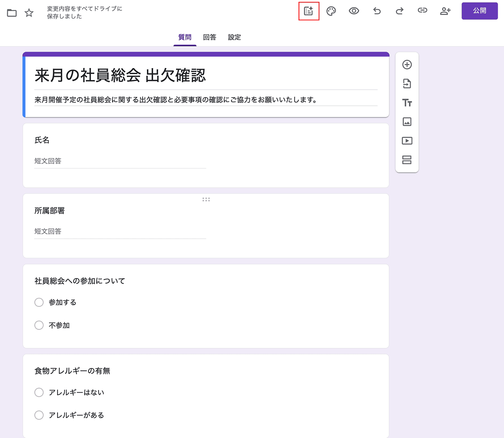The height and width of the screenshot is (438, 504).
Task: Insert a video into the form
Action: point(407,141)
